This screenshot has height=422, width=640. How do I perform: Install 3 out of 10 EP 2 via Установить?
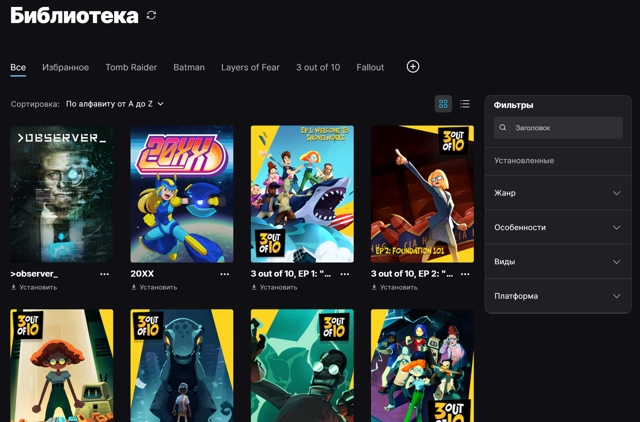click(x=394, y=287)
